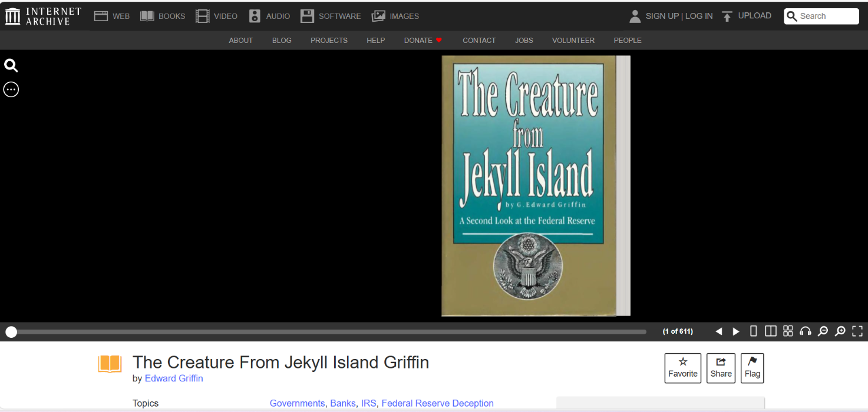Flip to the next page arrow
This screenshot has height=412, width=868.
736,331
